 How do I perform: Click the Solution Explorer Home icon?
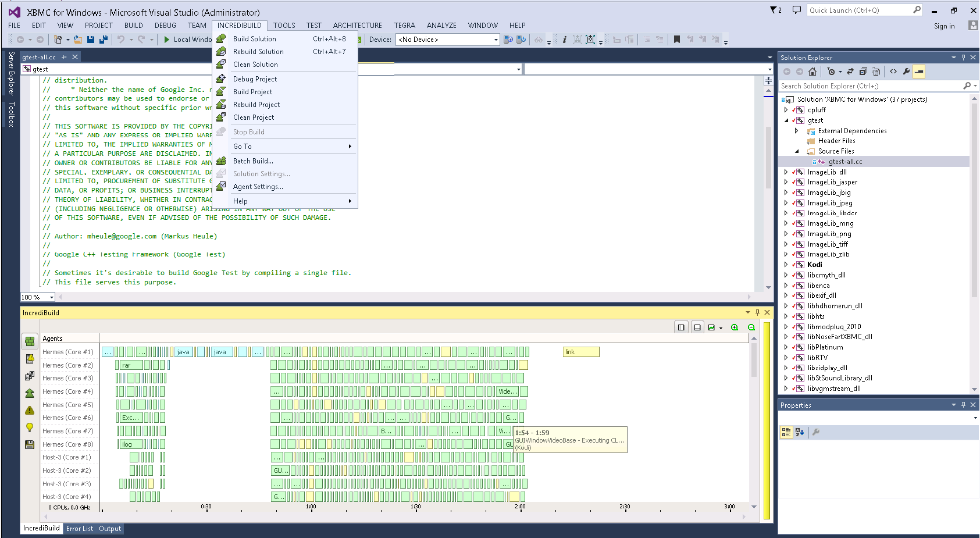click(x=812, y=72)
